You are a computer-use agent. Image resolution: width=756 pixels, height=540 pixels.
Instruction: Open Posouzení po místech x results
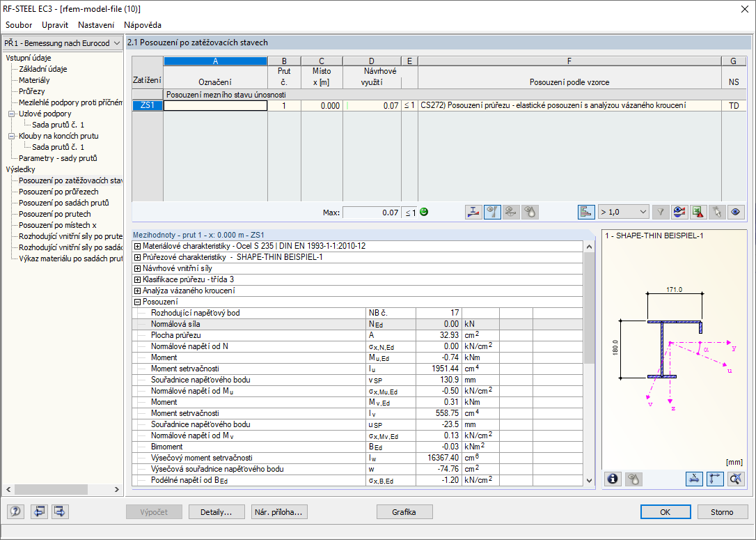pos(57,225)
